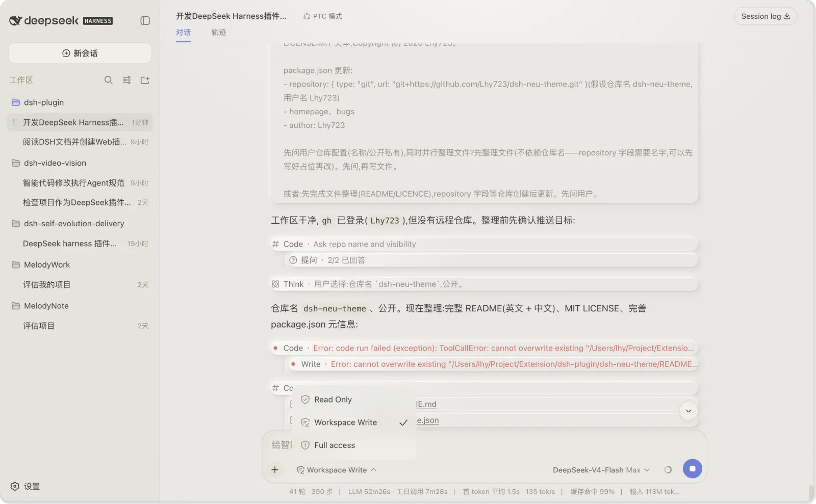The height and width of the screenshot is (504, 816).
Task: Stop the running generation
Action: [x=693, y=469]
